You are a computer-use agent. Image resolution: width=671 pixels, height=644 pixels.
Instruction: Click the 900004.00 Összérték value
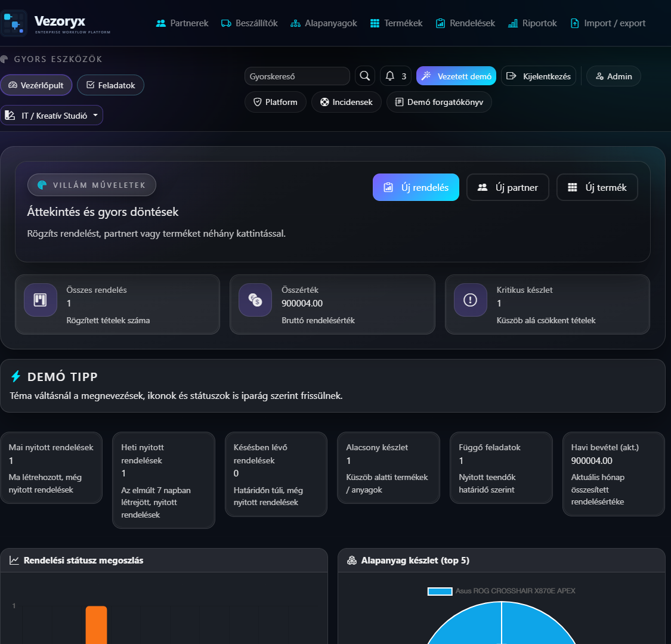(302, 304)
